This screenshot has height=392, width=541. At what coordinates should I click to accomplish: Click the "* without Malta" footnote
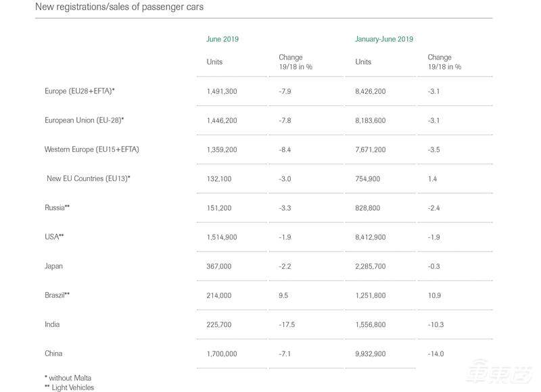pyautogui.click(x=68, y=378)
